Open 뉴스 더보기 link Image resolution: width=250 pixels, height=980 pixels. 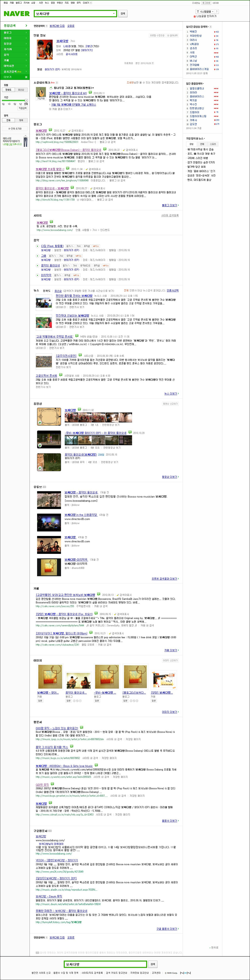pyautogui.click(x=171, y=394)
